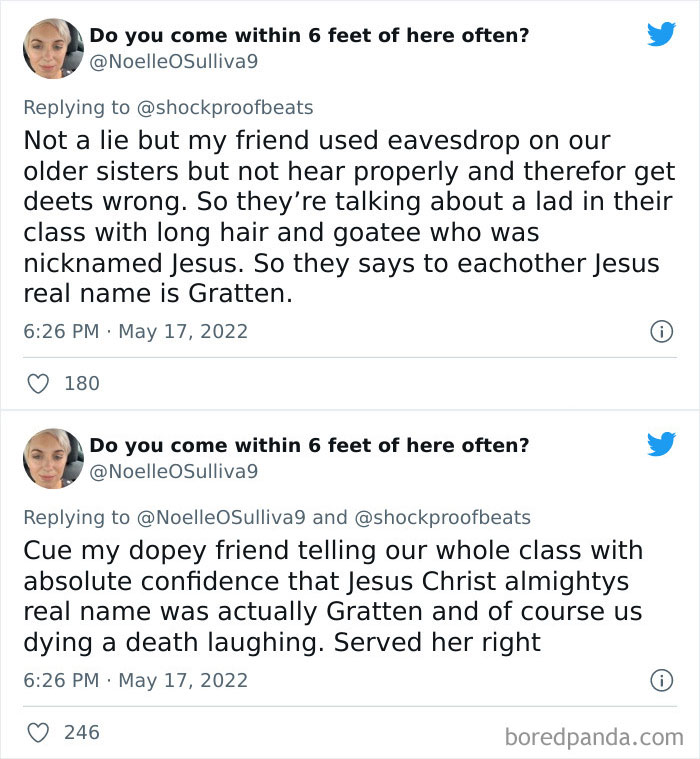Open profile picture on the second tweet
Image resolution: width=700 pixels, height=759 pixels.
click(x=53, y=458)
